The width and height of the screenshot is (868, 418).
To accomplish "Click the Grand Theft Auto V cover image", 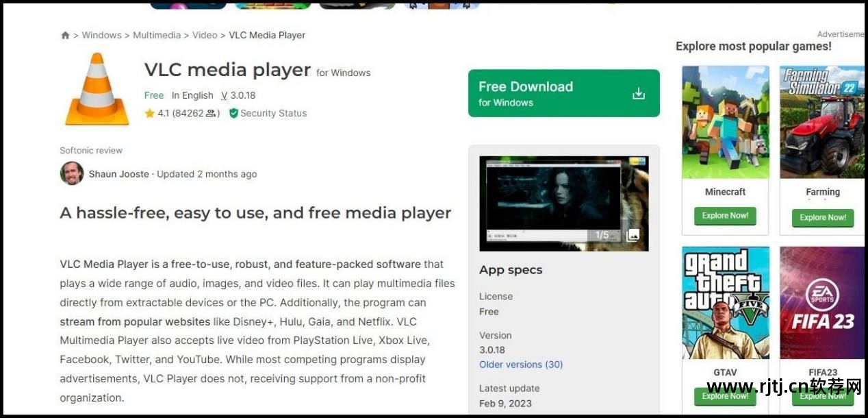I will (x=726, y=303).
